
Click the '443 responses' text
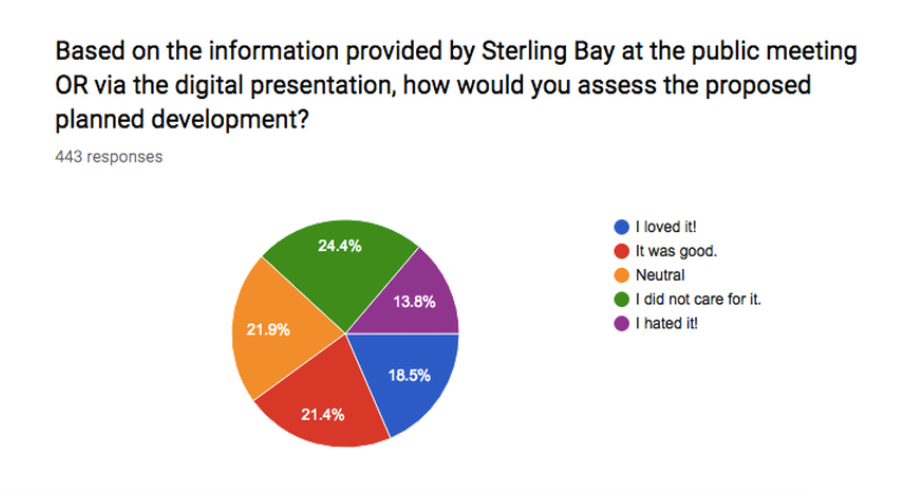[x=109, y=157]
